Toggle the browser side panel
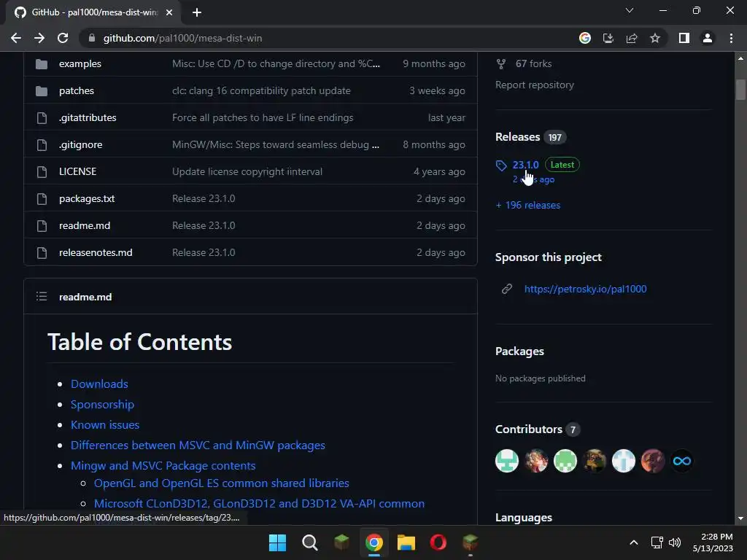The height and width of the screenshot is (560, 747). pyautogui.click(x=684, y=38)
